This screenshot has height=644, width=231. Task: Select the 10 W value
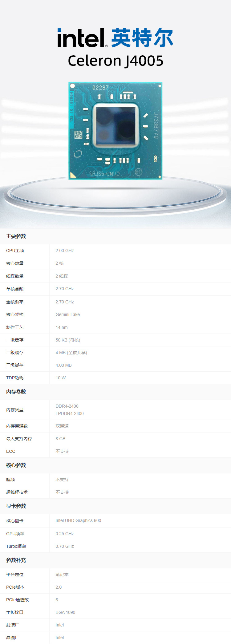(x=61, y=378)
